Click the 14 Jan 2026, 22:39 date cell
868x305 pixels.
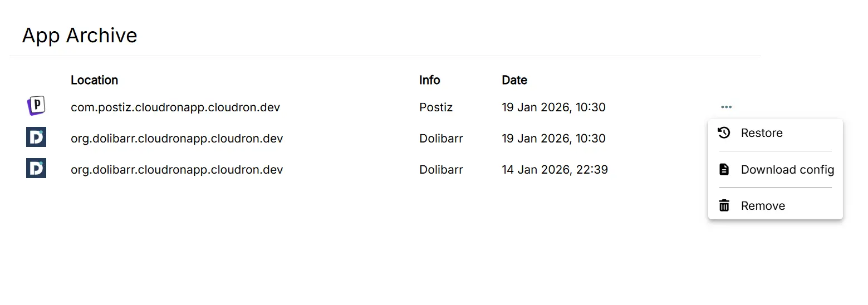point(554,169)
